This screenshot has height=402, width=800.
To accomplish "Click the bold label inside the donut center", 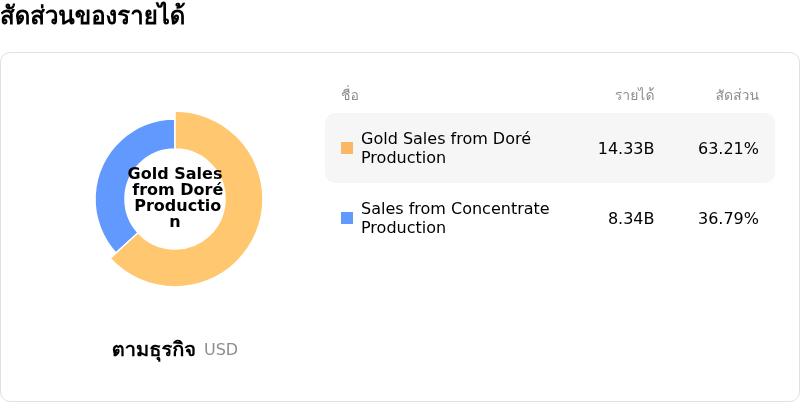I will tap(175, 197).
